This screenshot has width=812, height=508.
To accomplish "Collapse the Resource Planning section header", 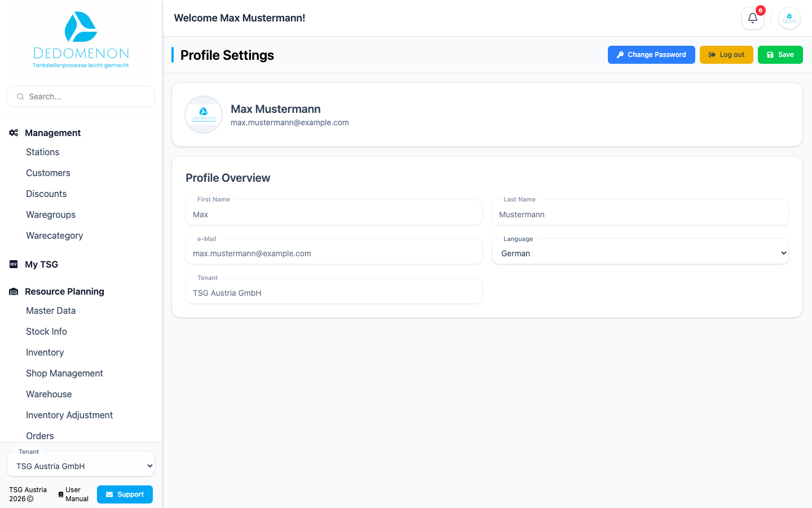I will coord(64,291).
